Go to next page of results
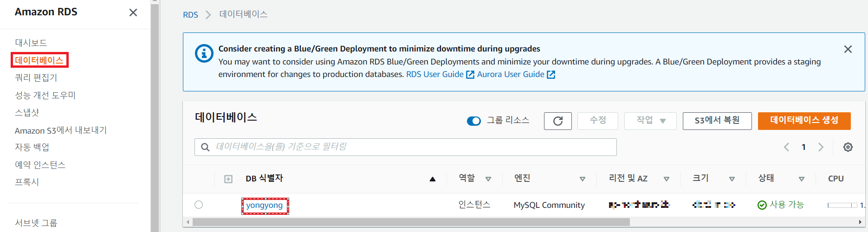868x232 pixels. 821,147
